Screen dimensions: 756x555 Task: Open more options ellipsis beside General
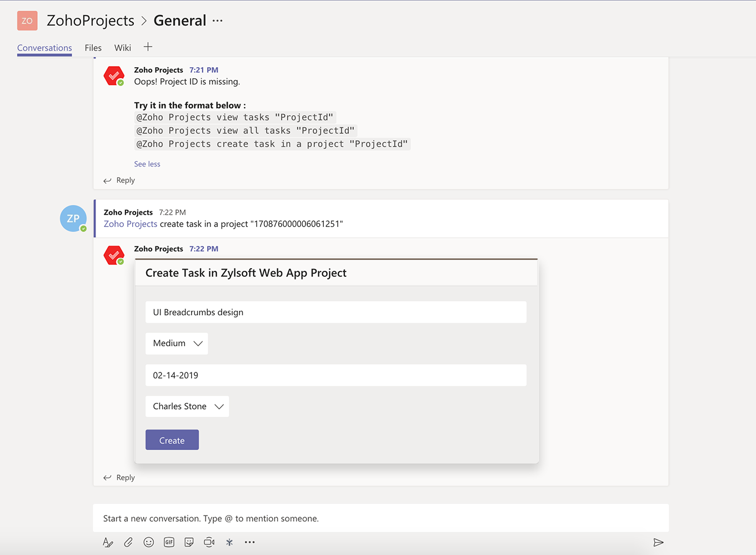(x=217, y=21)
